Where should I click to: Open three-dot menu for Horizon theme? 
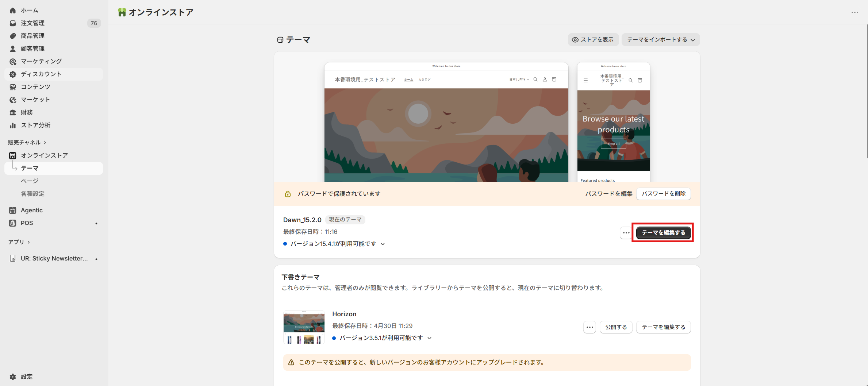pyautogui.click(x=589, y=327)
